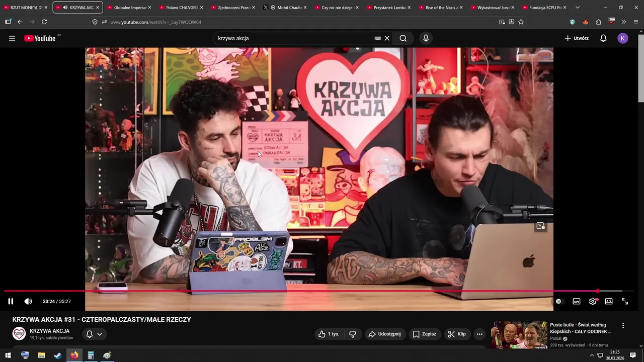Clear the search box with the X
644x362 pixels.
387,38
